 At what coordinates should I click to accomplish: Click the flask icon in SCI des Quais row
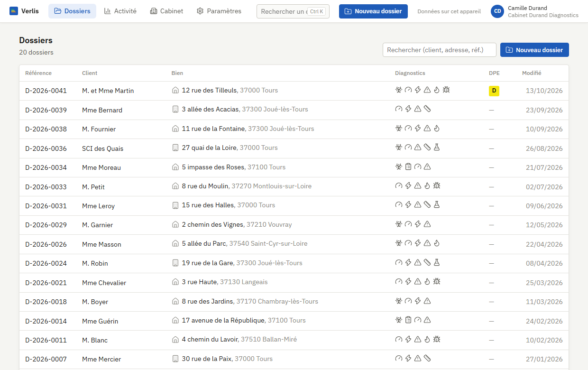[437, 148]
